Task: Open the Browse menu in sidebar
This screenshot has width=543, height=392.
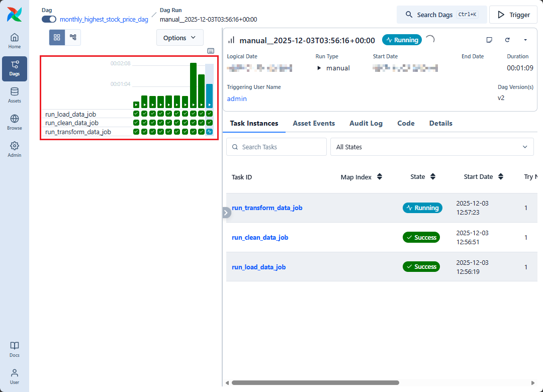Action: tap(15, 123)
